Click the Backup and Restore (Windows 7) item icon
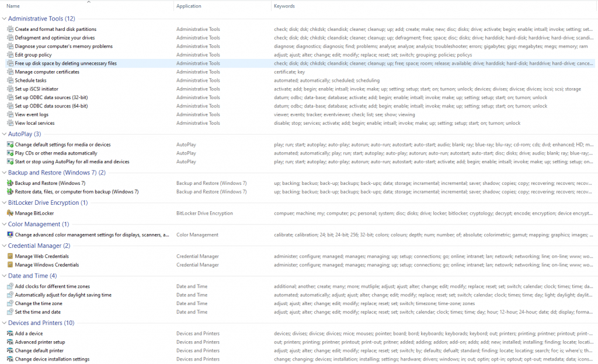This screenshot has width=598, height=364. tap(11, 183)
